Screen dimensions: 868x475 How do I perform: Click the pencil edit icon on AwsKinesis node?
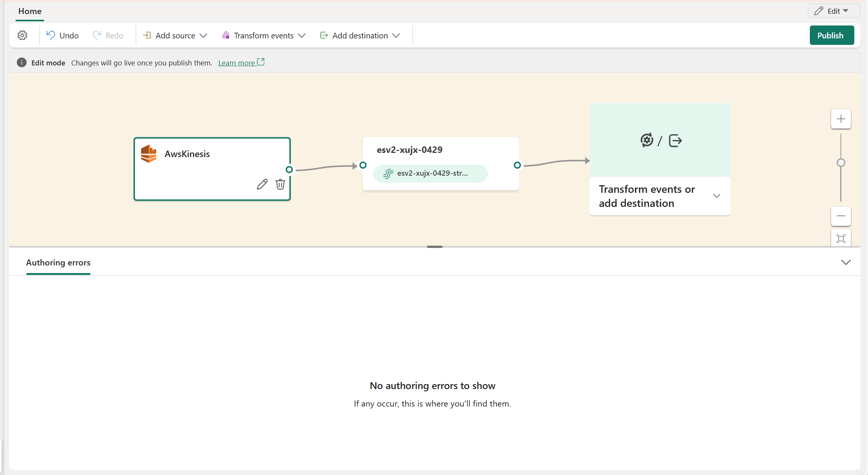click(x=262, y=184)
